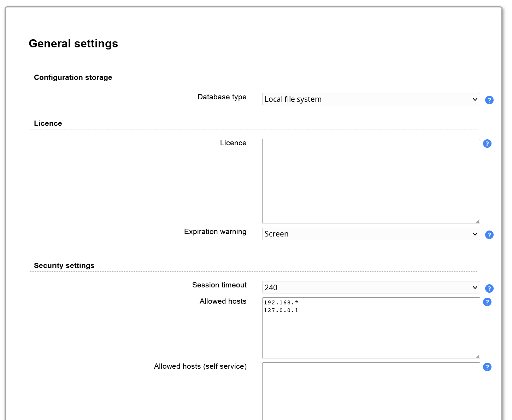Image resolution: width=512 pixels, height=420 pixels.
Task: Open help for Database type
Action: click(489, 100)
